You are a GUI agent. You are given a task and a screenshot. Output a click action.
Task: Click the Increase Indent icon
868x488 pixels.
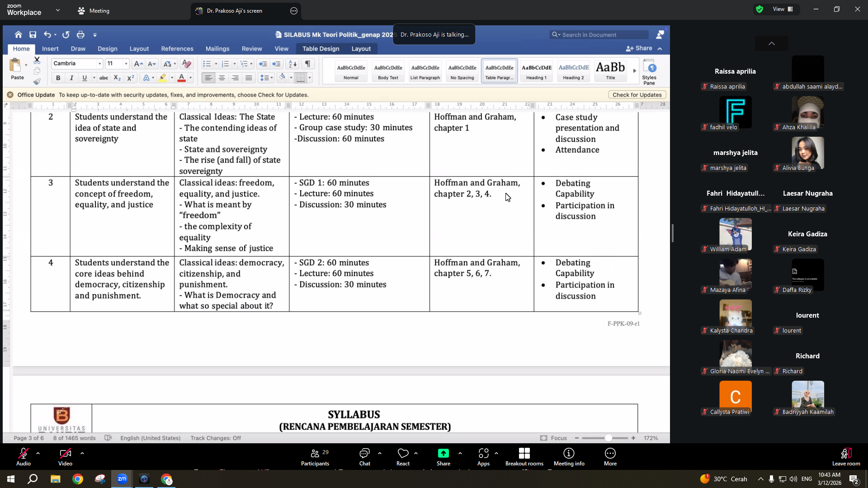[x=276, y=64]
